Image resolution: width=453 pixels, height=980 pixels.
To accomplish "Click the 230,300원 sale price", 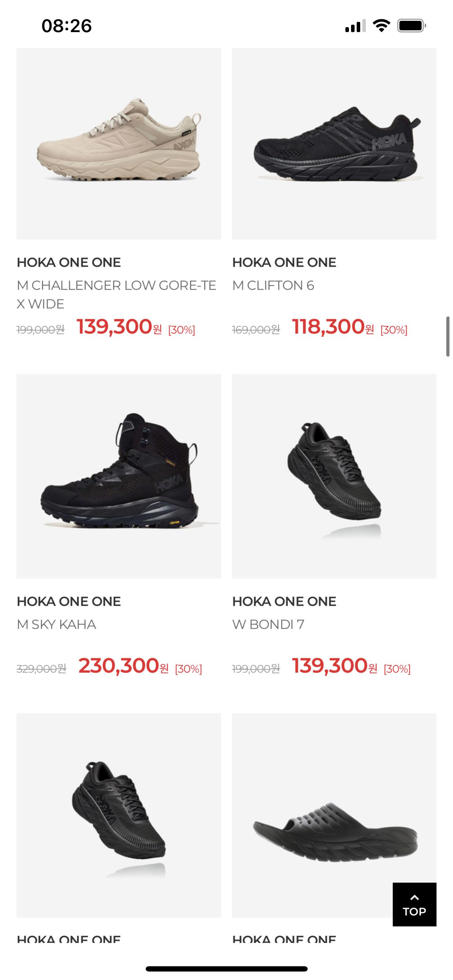I will tap(123, 666).
